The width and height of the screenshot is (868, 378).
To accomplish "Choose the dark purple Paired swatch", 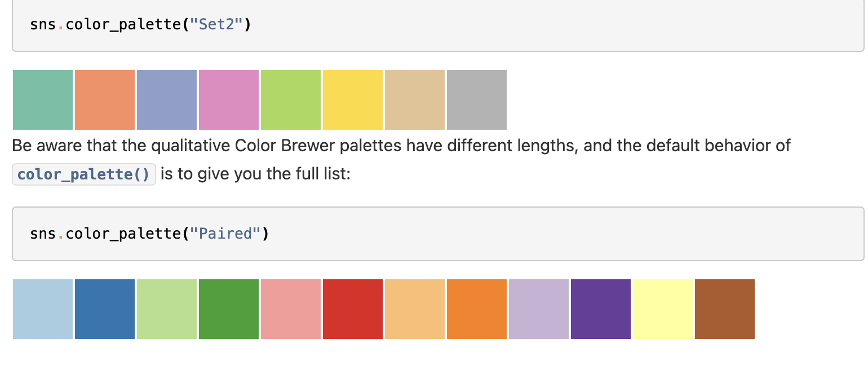I will coord(601,309).
